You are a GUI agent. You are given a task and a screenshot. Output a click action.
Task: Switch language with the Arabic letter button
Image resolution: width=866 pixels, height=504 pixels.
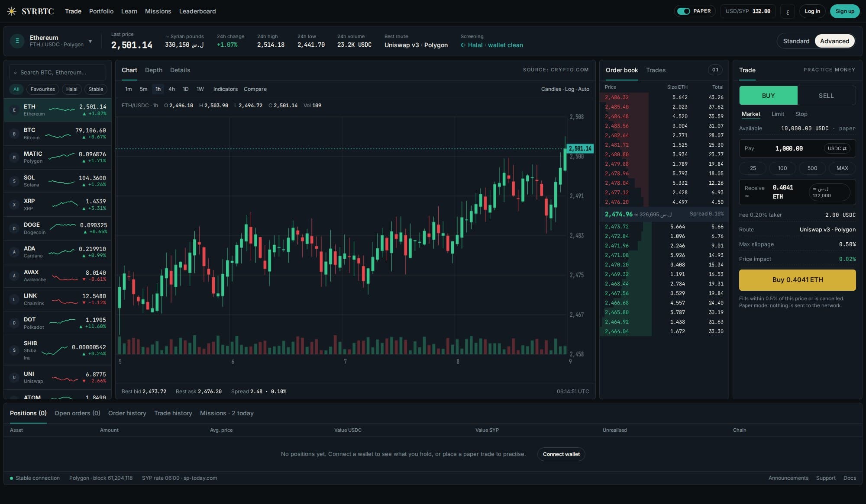(x=788, y=11)
